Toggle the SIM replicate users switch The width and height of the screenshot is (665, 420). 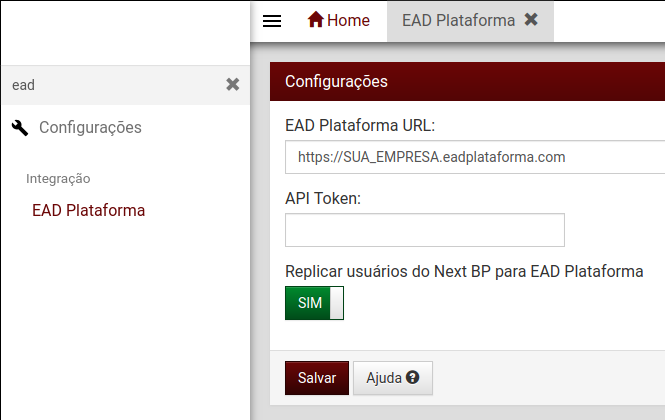point(314,303)
